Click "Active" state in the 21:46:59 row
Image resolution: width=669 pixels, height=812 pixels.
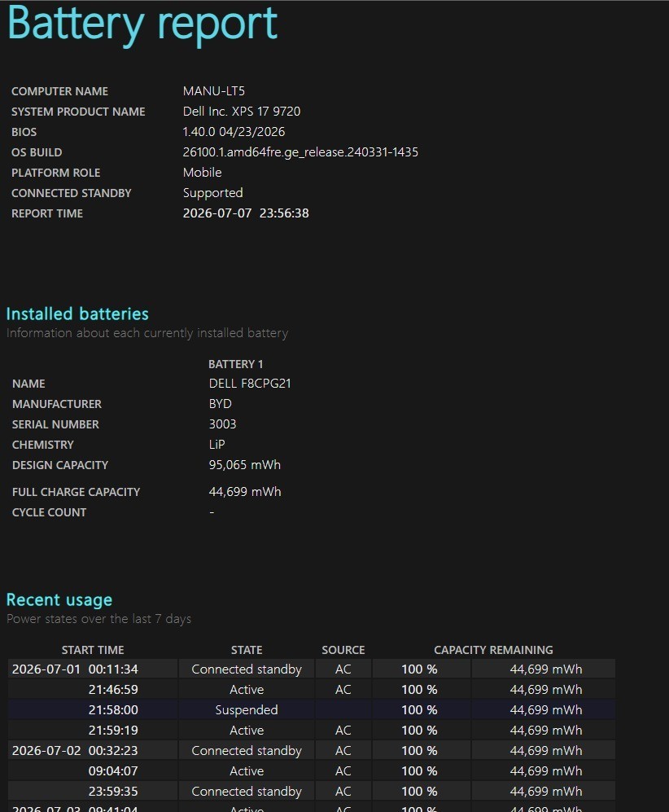pos(247,690)
